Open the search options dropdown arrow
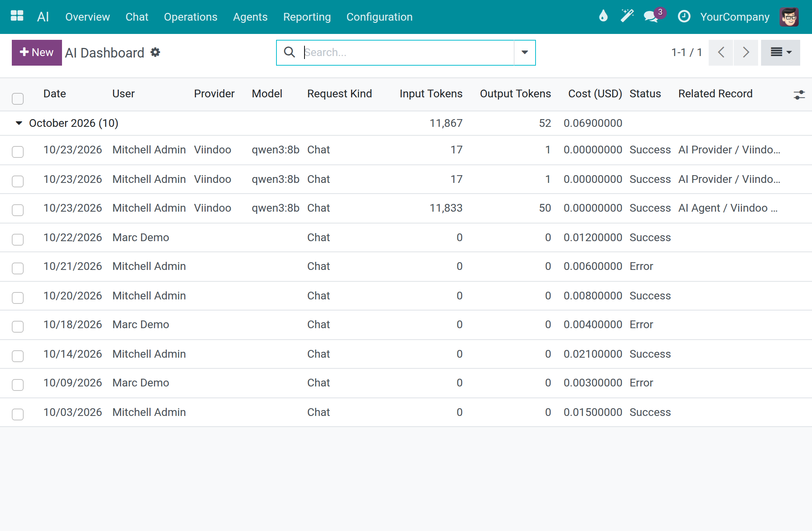Viewport: 812px width, 531px height. click(x=524, y=52)
